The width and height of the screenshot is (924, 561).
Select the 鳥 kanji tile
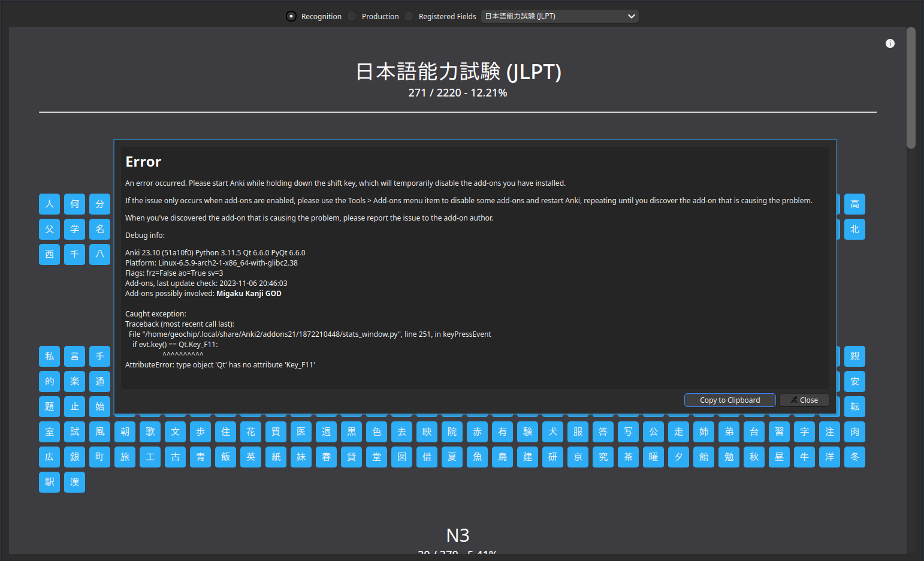tap(502, 457)
